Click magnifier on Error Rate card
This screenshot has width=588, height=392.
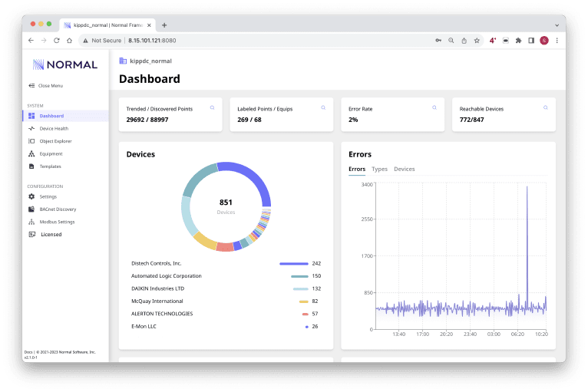(x=434, y=108)
